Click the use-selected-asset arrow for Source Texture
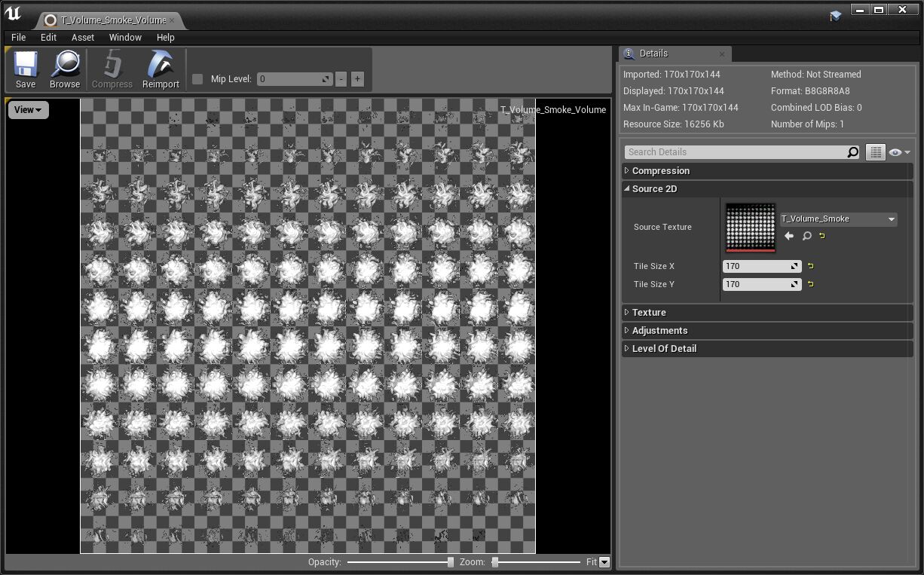 click(x=788, y=235)
